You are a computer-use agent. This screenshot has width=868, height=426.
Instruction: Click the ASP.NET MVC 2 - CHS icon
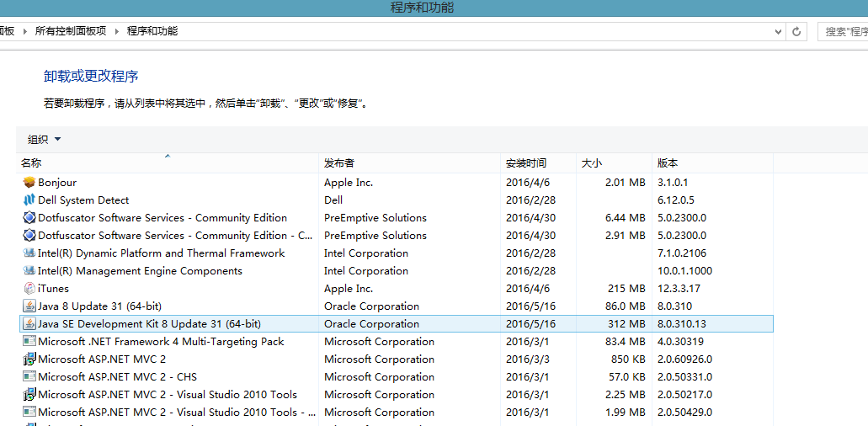(x=29, y=377)
